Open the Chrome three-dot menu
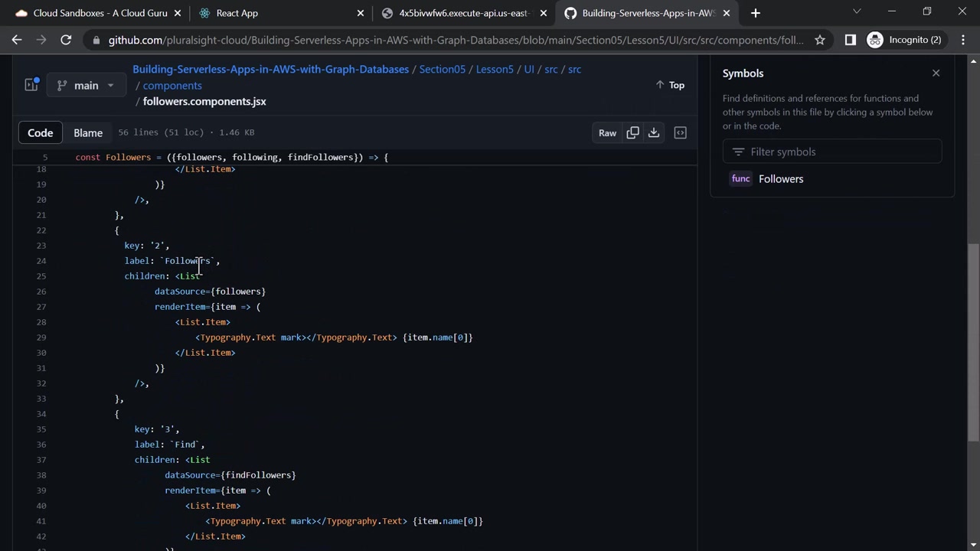This screenshot has width=980, height=551. pyautogui.click(x=962, y=40)
